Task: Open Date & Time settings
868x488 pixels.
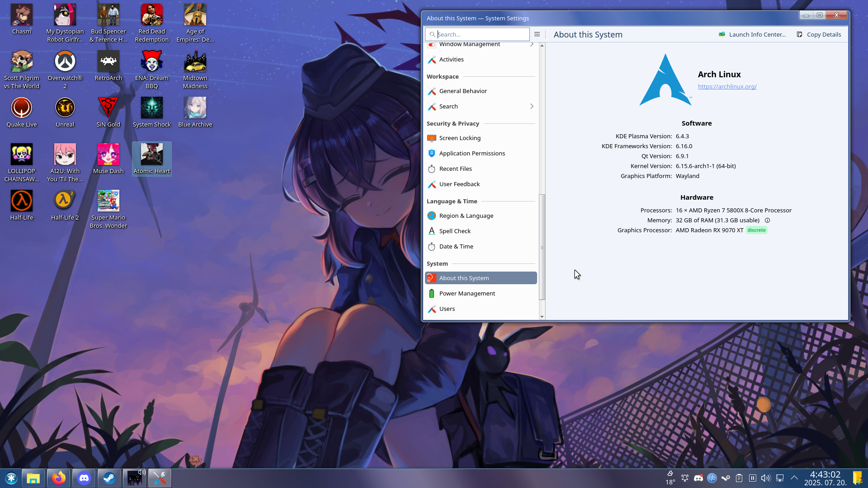Action: point(481,246)
